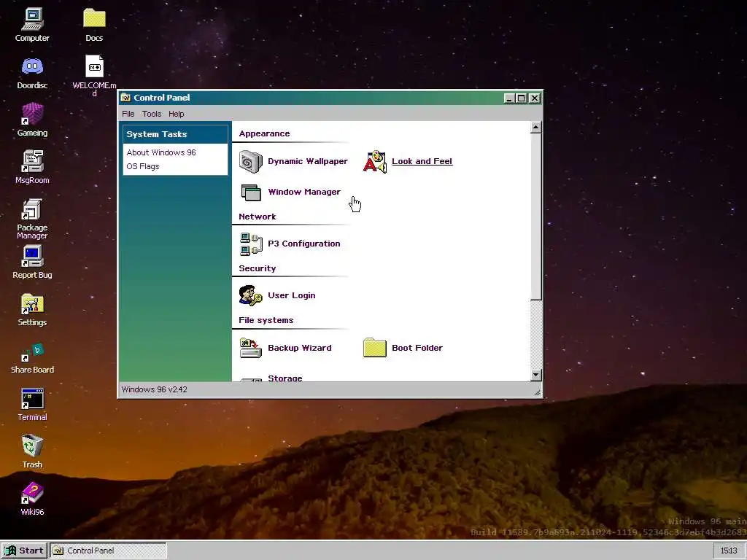Click About Windows 96 task link
The height and width of the screenshot is (560, 747).
click(x=161, y=152)
